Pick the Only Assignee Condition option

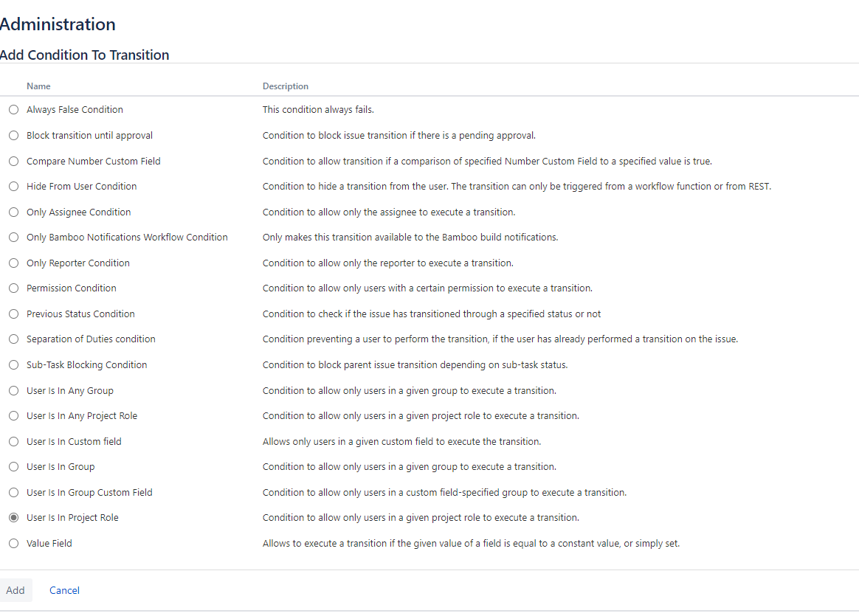click(x=13, y=212)
